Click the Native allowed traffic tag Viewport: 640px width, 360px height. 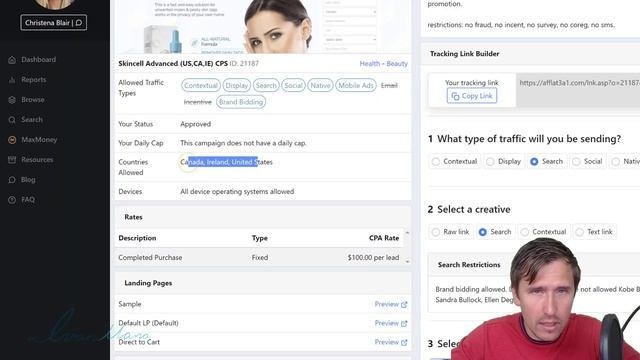point(320,85)
